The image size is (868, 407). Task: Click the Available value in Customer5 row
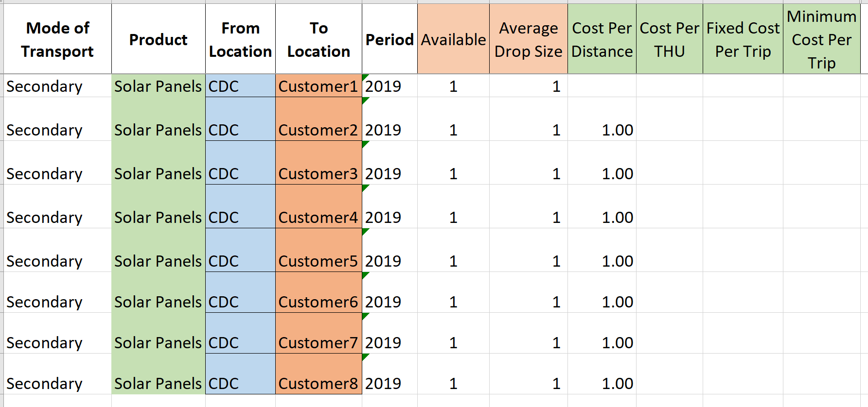[x=453, y=250]
